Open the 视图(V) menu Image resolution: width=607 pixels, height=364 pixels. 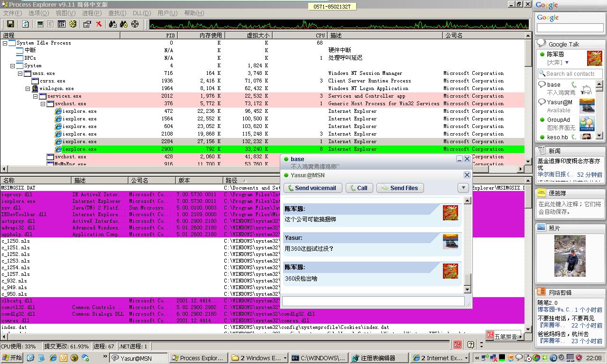(x=65, y=13)
